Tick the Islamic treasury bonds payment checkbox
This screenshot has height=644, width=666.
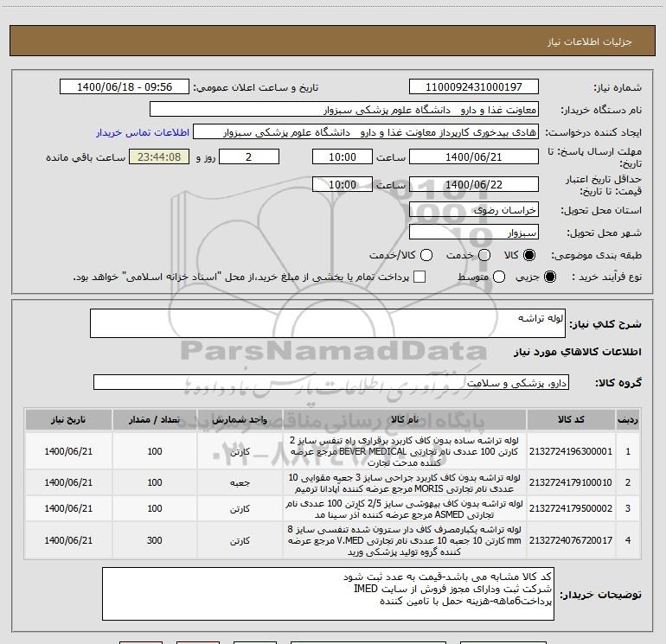(x=419, y=277)
